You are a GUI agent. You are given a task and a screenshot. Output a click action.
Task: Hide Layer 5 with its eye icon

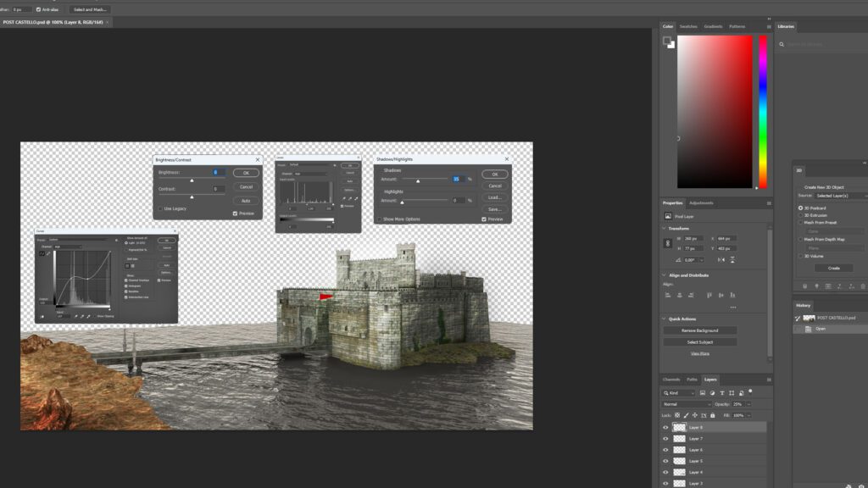(665, 461)
